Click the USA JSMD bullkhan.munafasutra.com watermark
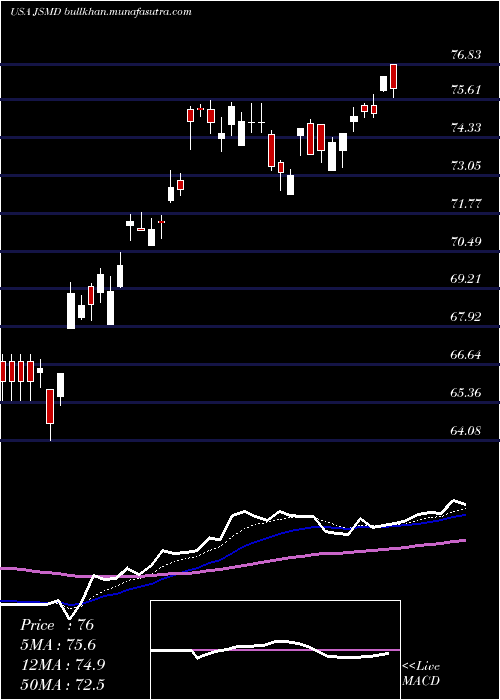The width and height of the screenshot is (500, 700). [101, 12]
